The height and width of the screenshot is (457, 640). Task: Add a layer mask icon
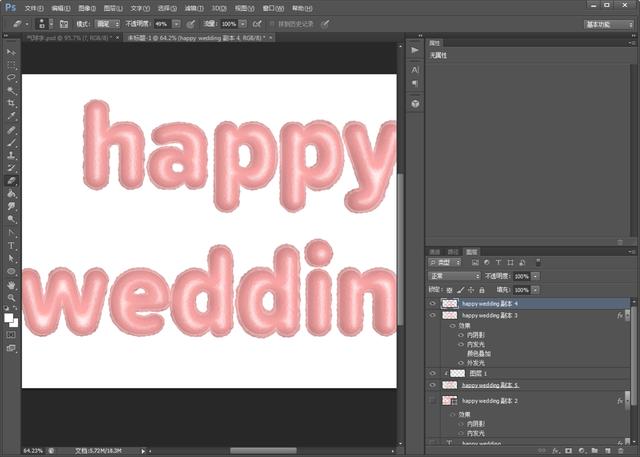568,450
